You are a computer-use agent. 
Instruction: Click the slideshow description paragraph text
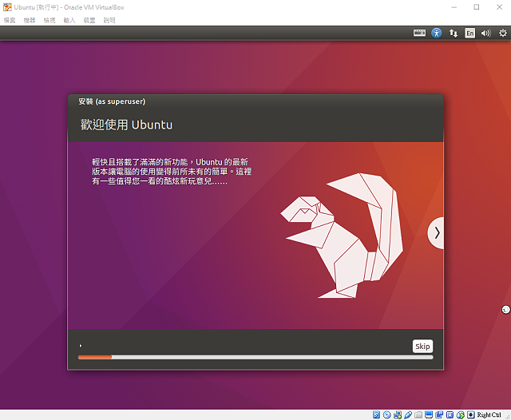[x=172, y=172]
